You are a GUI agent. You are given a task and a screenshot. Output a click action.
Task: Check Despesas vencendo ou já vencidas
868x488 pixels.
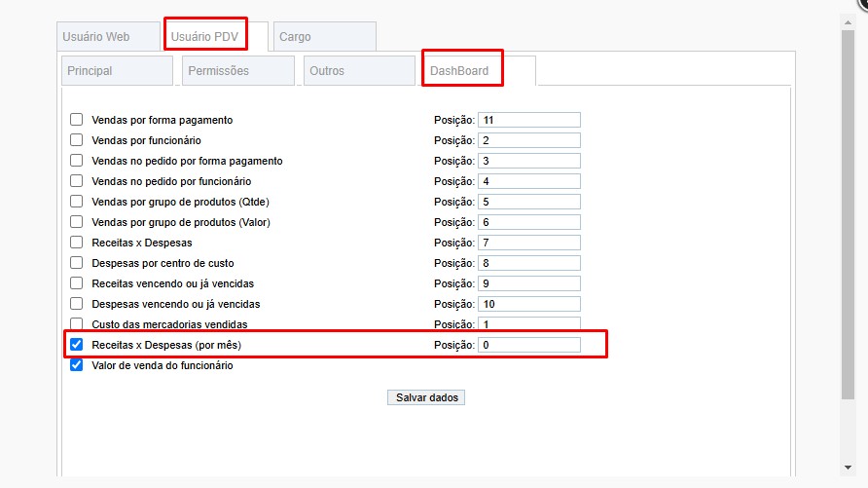[x=77, y=304]
